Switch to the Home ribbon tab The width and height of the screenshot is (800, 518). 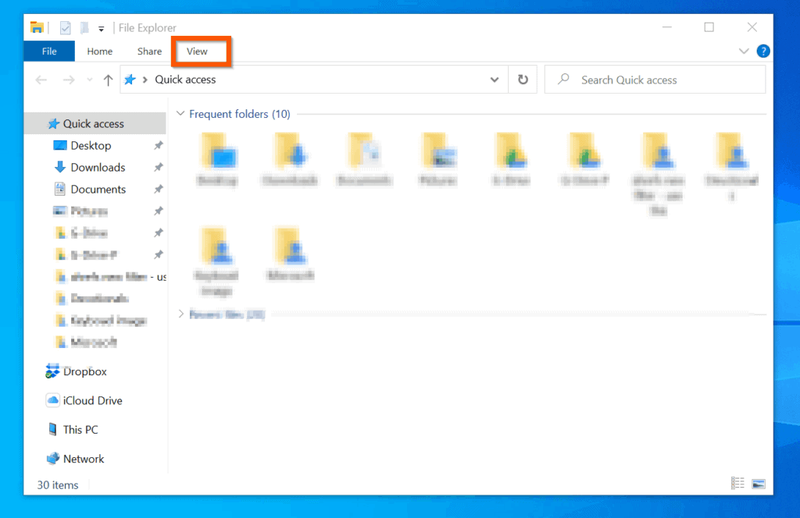[99, 52]
